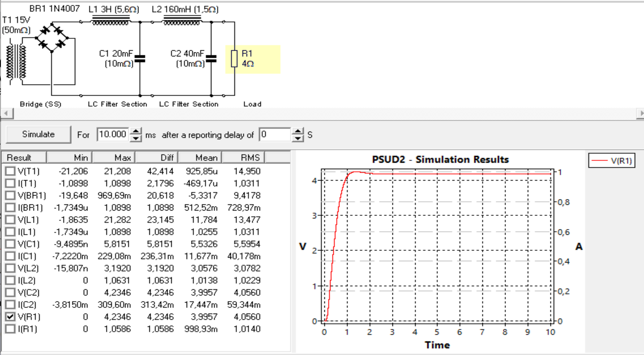The image size is (644, 355).
Task: Click the Diff column header
Action: tap(157, 157)
